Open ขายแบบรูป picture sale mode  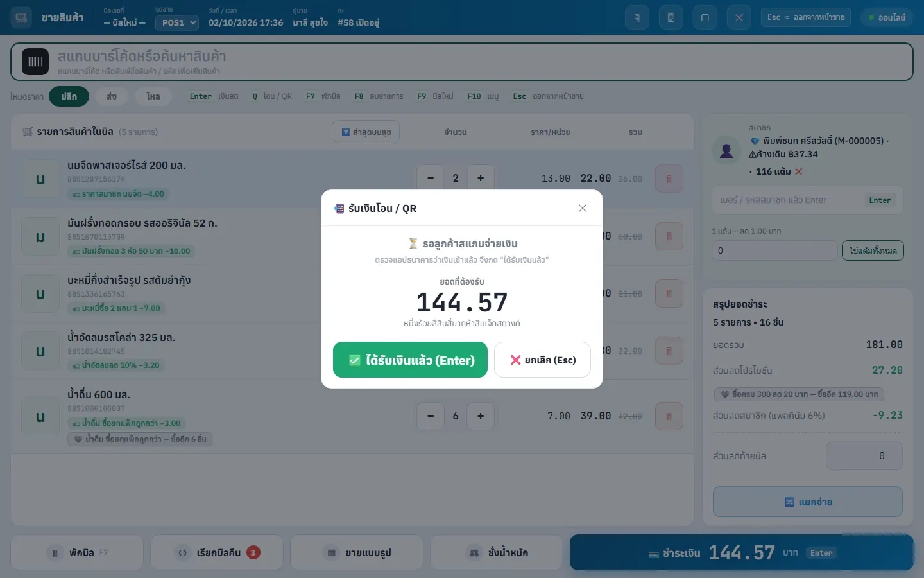357,552
